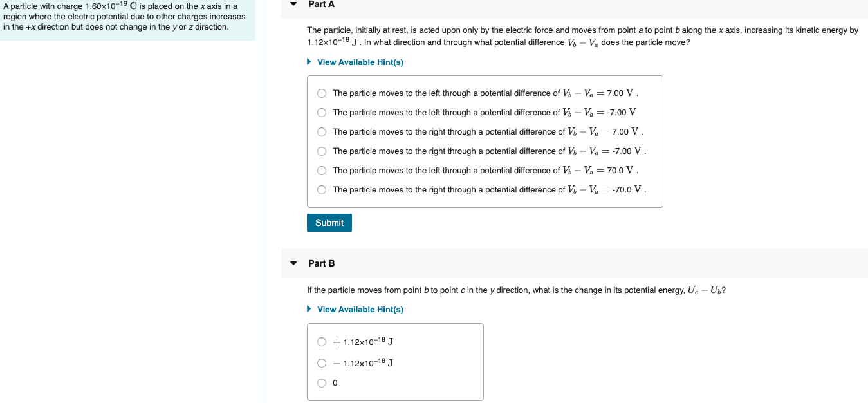Select the 0 answer in Part B

point(322,382)
